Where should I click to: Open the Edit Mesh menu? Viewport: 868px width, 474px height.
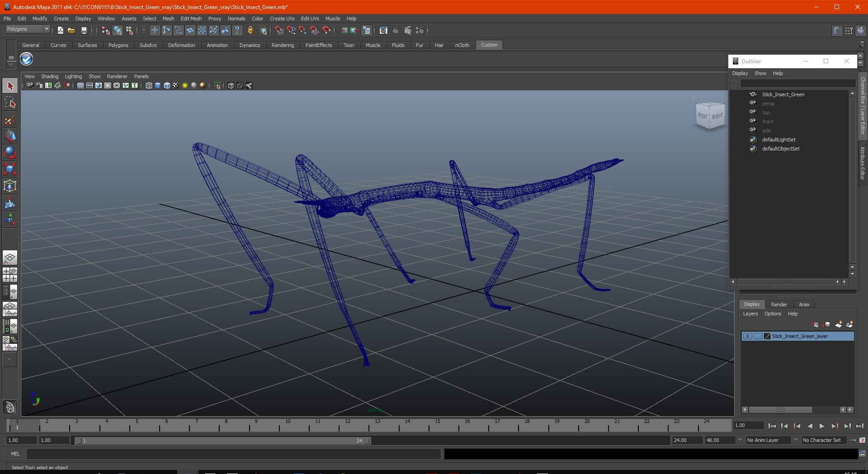tap(191, 19)
